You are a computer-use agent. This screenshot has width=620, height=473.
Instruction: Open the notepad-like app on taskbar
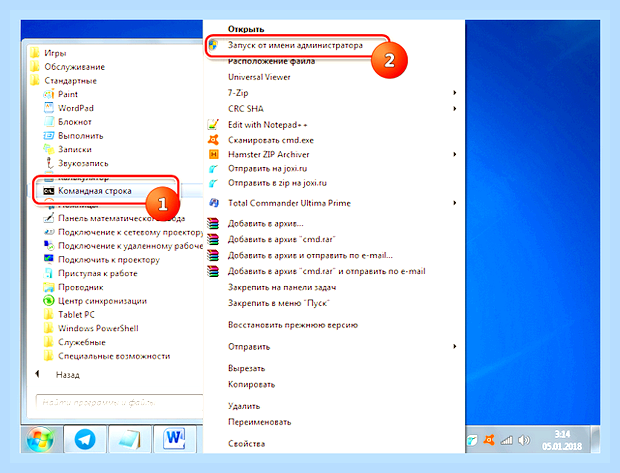130,438
